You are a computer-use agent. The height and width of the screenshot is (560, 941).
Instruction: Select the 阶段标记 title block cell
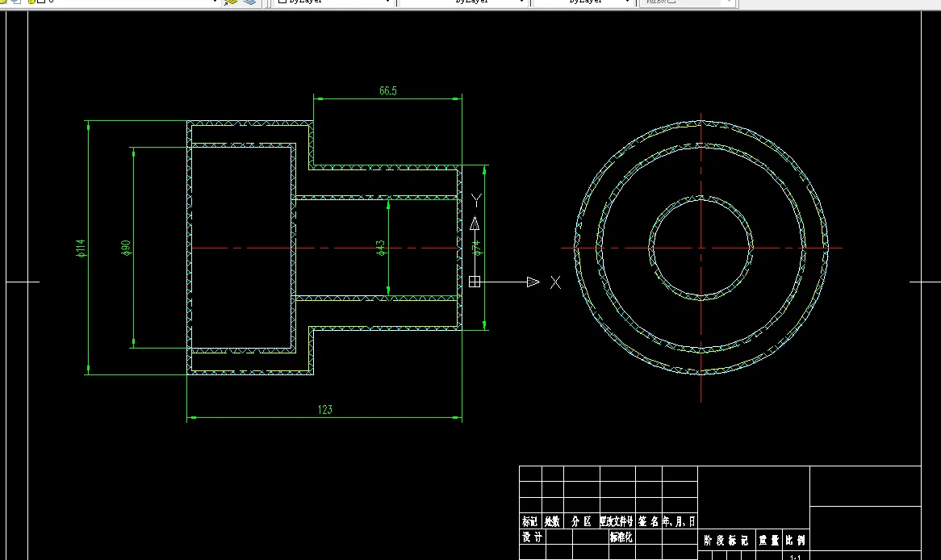pos(726,540)
